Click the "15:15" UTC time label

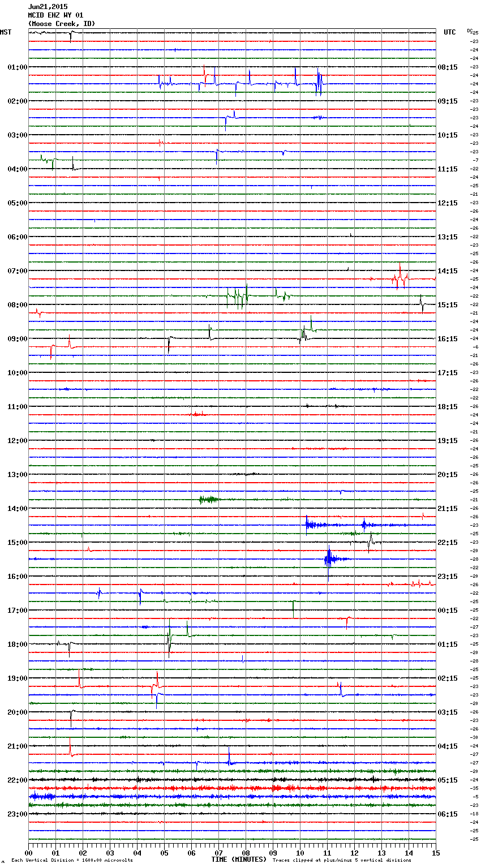point(448,305)
